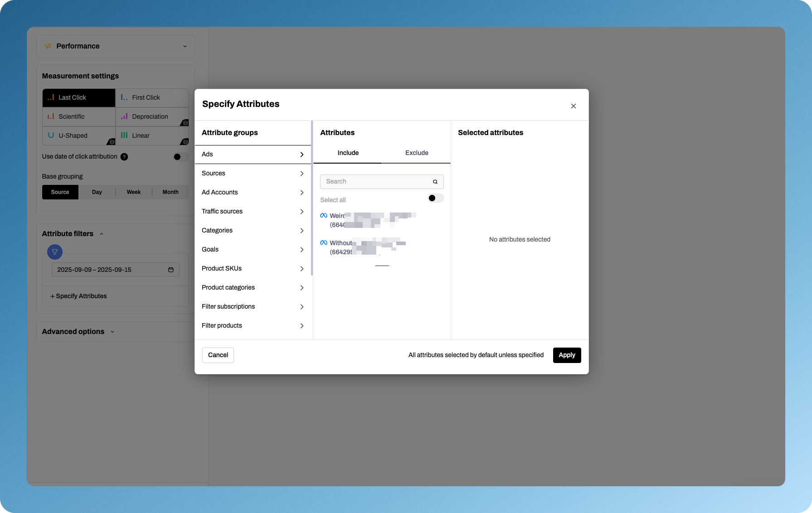Enable Use date of click attribution
The width and height of the screenshot is (812, 513).
pyautogui.click(x=180, y=157)
